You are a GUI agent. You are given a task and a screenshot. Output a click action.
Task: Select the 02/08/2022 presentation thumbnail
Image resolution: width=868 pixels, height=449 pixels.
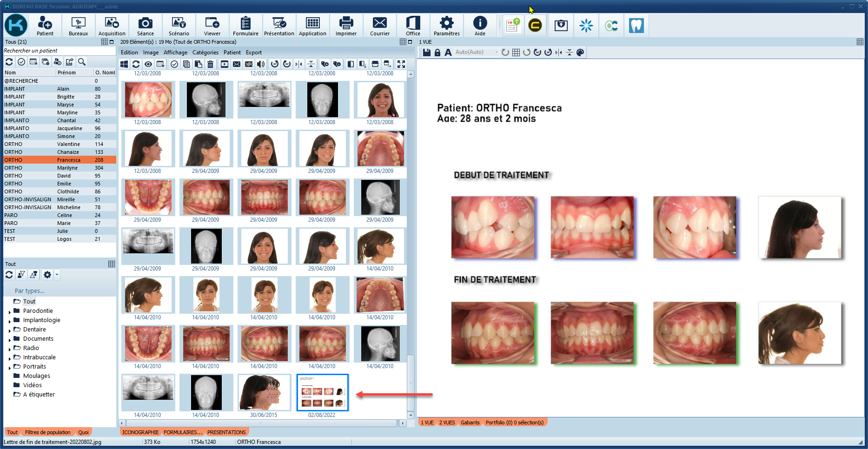coord(322,393)
